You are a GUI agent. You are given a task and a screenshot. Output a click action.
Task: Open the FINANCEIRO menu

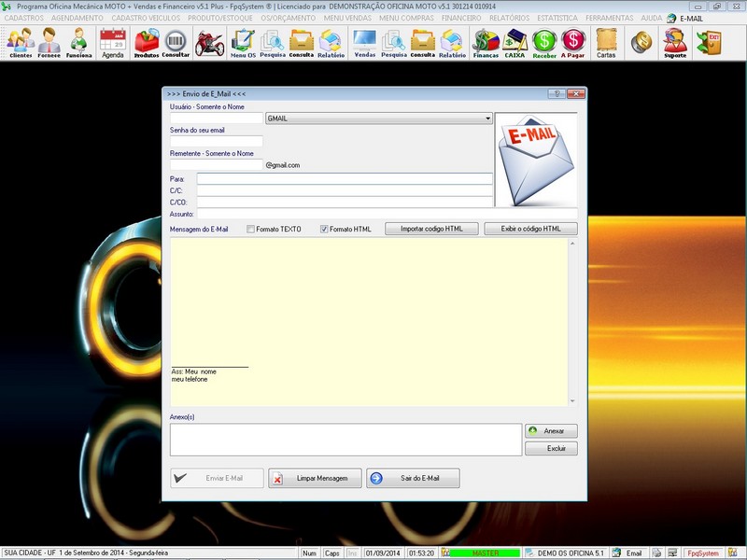click(x=462, y=18)
